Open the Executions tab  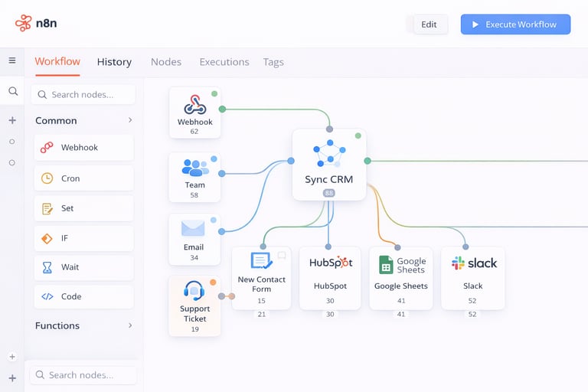click(x=224, y=62)
